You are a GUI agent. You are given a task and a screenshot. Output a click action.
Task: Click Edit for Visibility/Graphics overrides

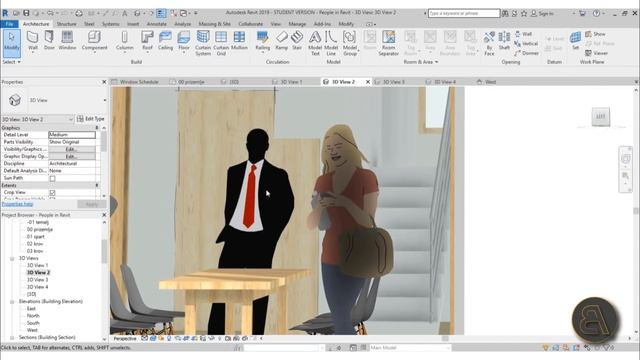point(72,149)
